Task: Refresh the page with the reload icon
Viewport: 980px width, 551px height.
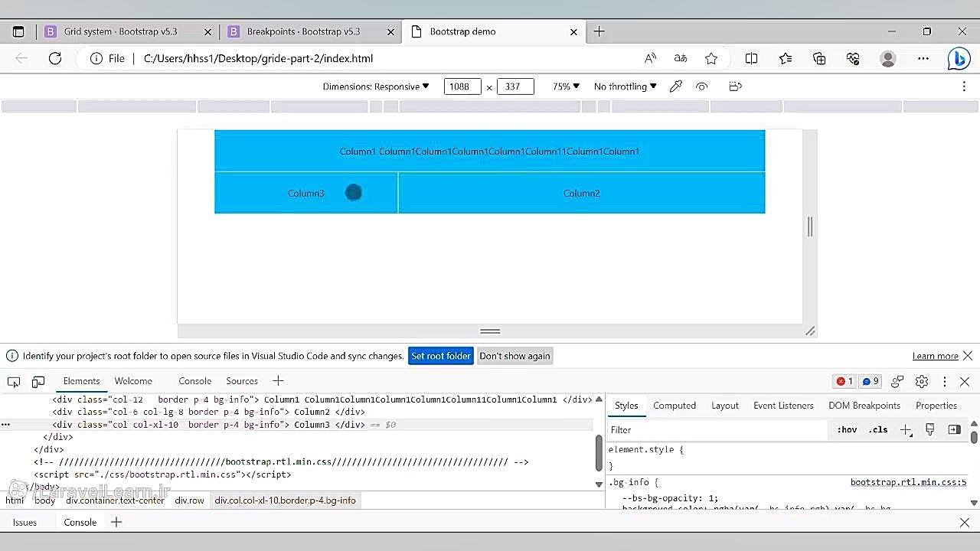Action: (x=55, y=58)
